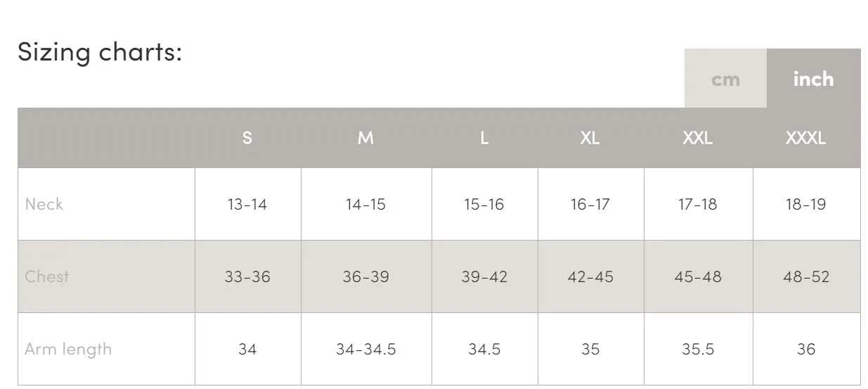Click the Sizing charts heading

pos(100,52)
